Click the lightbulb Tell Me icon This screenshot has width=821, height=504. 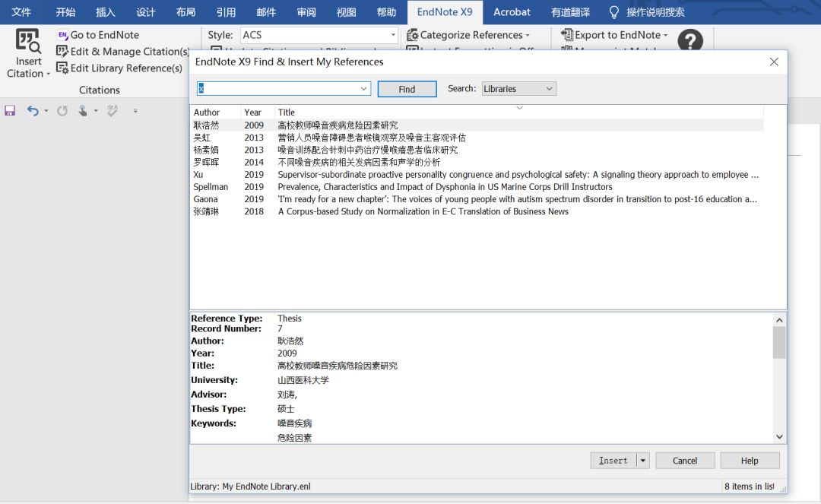coord(613,12)
